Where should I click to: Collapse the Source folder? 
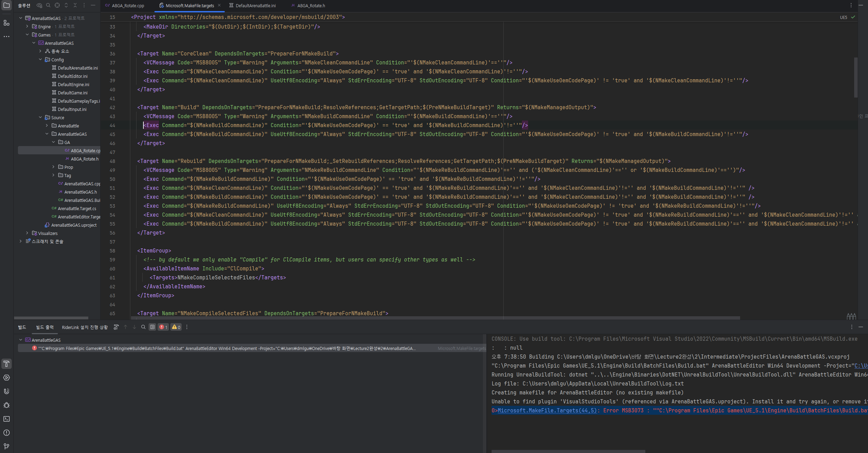[40, 117]
